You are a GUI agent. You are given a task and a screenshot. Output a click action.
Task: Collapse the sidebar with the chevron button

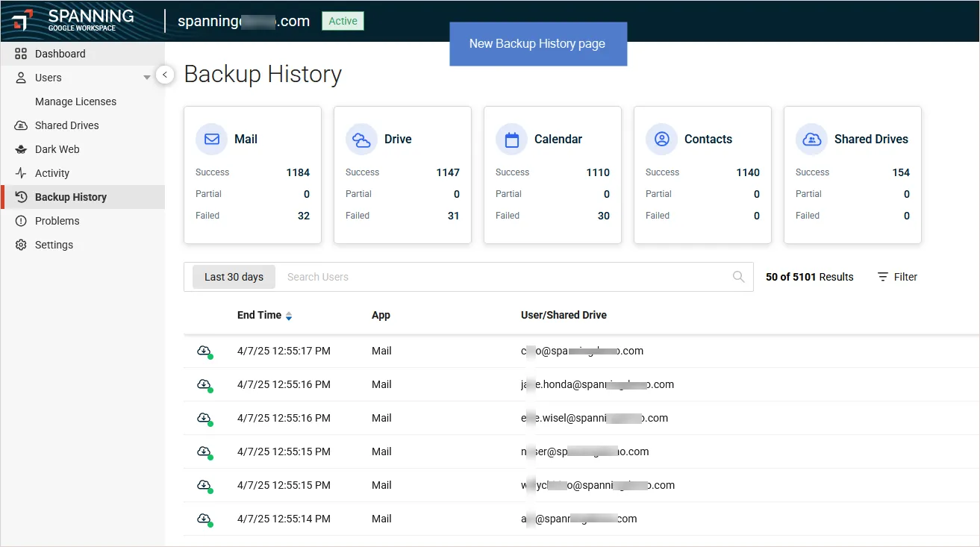click(165, 75)
